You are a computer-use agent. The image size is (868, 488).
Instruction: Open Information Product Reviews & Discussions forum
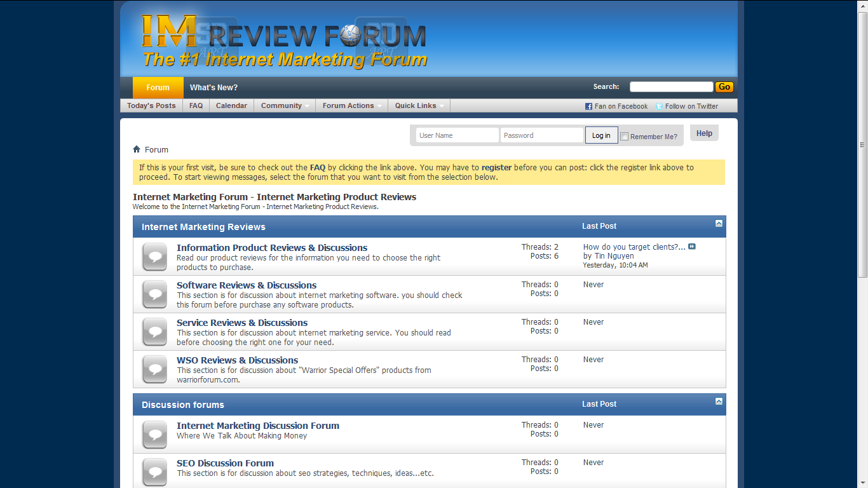pos(272,248)
